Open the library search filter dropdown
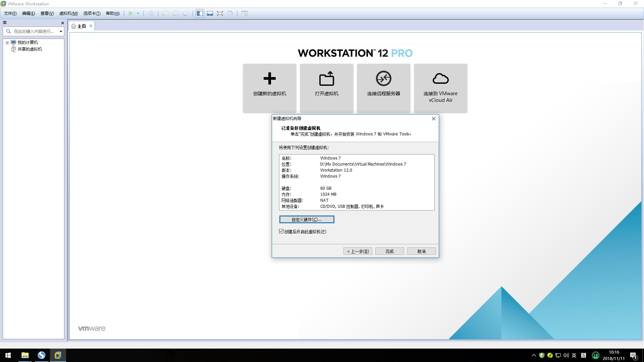Viewport: 644px width, 362px height. [x=61, y=31]
